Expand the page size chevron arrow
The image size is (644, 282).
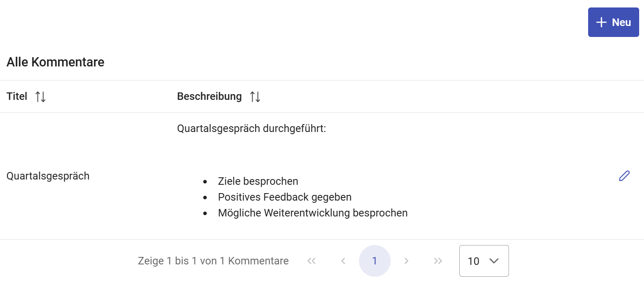tap(494, 261)
